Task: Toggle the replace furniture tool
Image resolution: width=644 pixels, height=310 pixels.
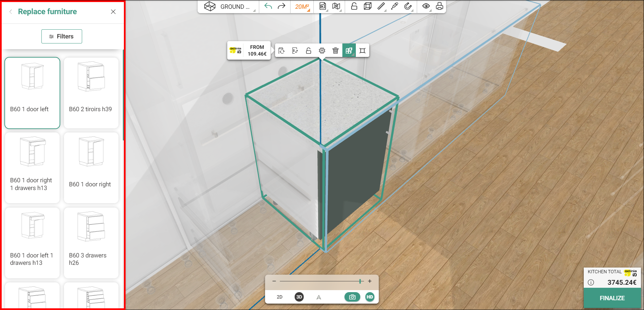Action: pos(349,51)
